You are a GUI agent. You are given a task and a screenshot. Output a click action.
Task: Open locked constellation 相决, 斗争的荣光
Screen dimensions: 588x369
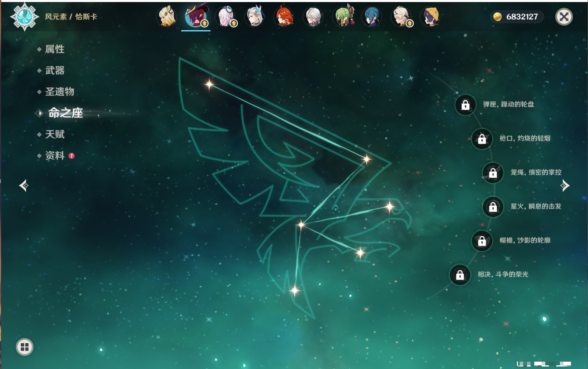pos(460,275)
